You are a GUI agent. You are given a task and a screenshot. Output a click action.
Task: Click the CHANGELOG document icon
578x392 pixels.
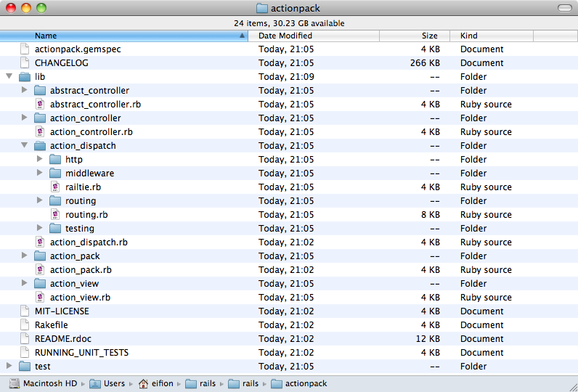(x=25, y=62)
